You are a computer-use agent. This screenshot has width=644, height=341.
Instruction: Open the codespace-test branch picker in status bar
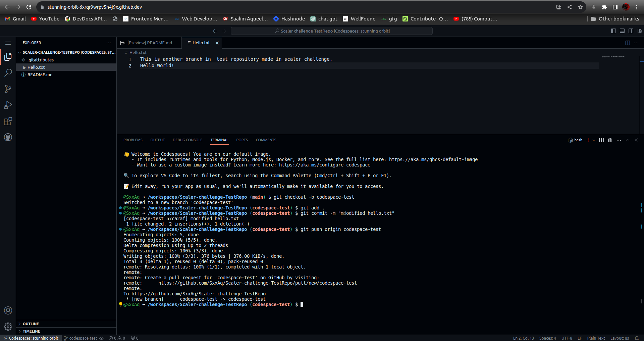pos(83,338)
